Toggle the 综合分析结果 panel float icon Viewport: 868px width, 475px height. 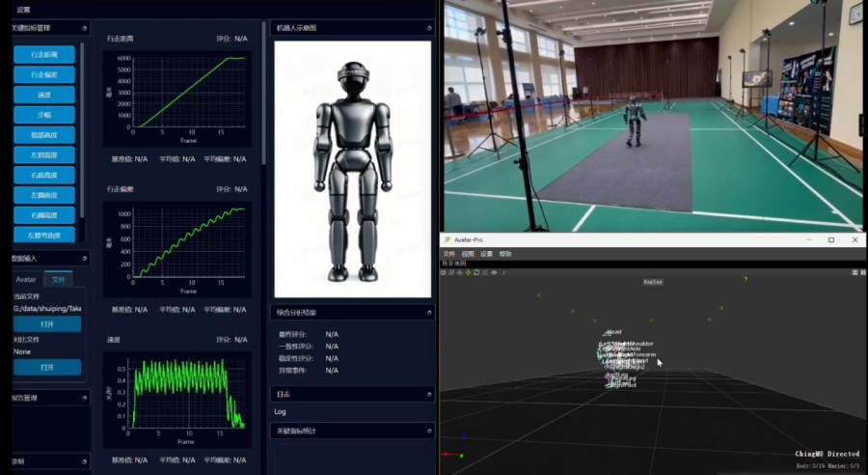[x=429, y=313]
